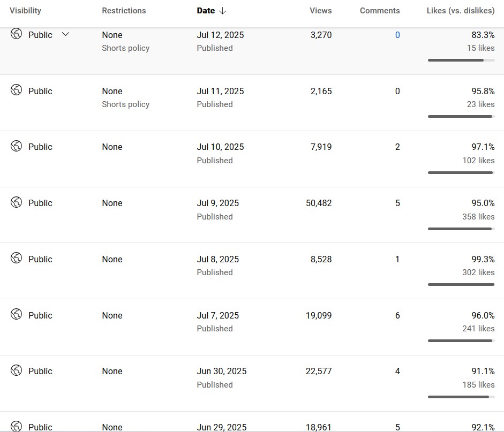Viewport: 504px width, 432px height.
Task: Click the Visibility column header
Action: click(x=25, y=11)
